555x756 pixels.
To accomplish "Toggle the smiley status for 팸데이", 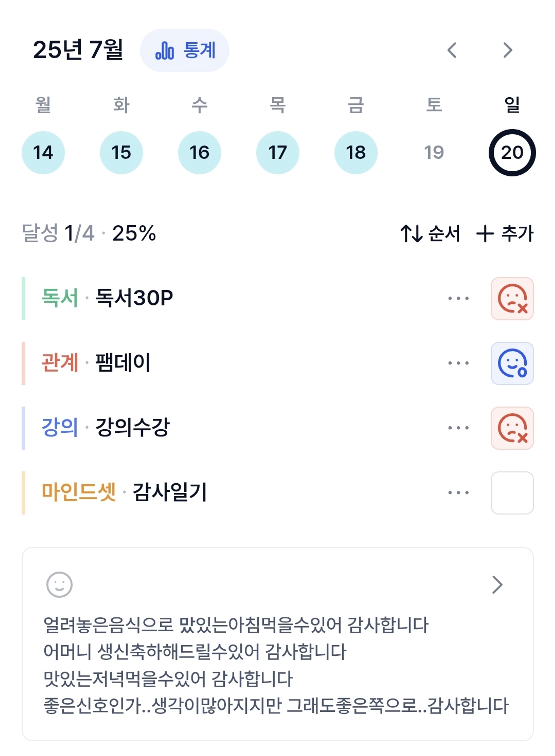I will pyautogui.click(x=512, y=363).
